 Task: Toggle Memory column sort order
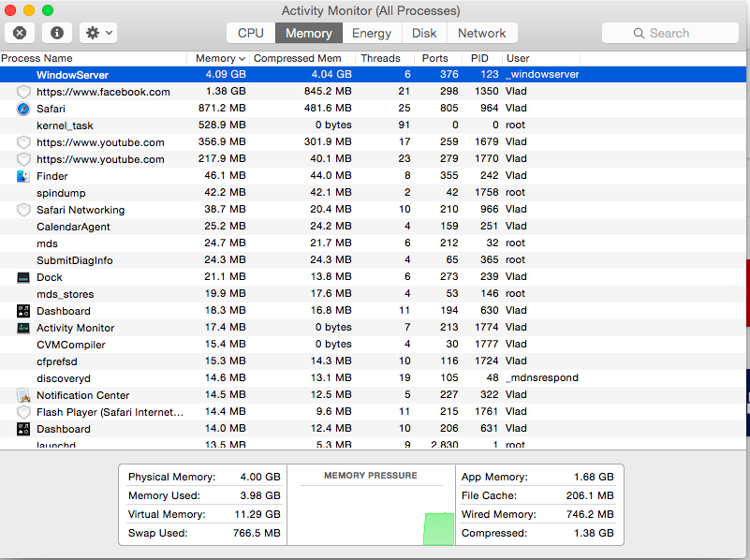(x=217, y=58)
